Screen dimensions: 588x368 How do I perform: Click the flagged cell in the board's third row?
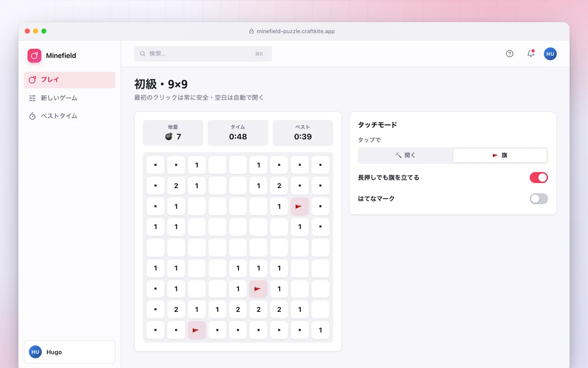pyautogui.click(x=300, y=207)
